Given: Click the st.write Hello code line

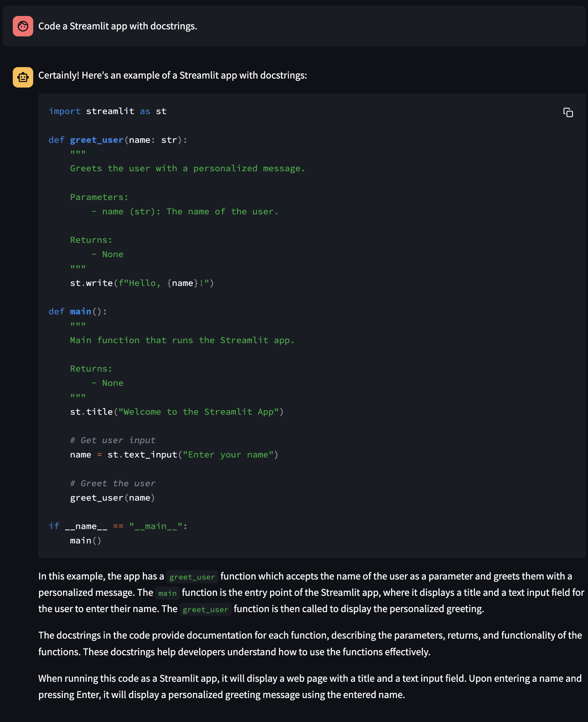Looking at the screenshot, I should [142, 283].
